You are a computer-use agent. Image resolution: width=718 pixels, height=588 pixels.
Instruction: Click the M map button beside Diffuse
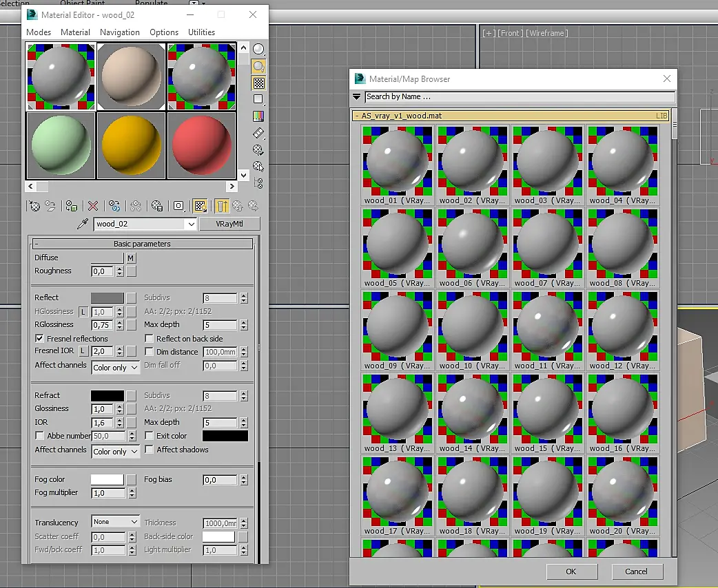(130, 258)
